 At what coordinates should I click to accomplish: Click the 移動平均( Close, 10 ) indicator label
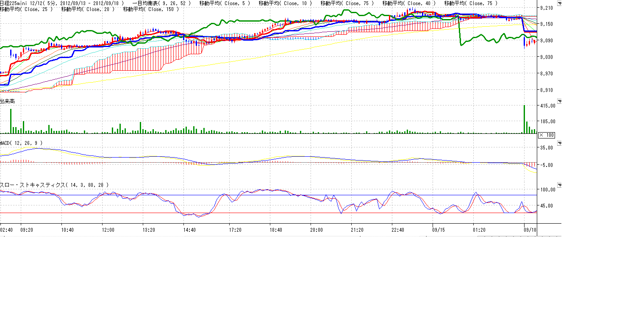point(285,3)
